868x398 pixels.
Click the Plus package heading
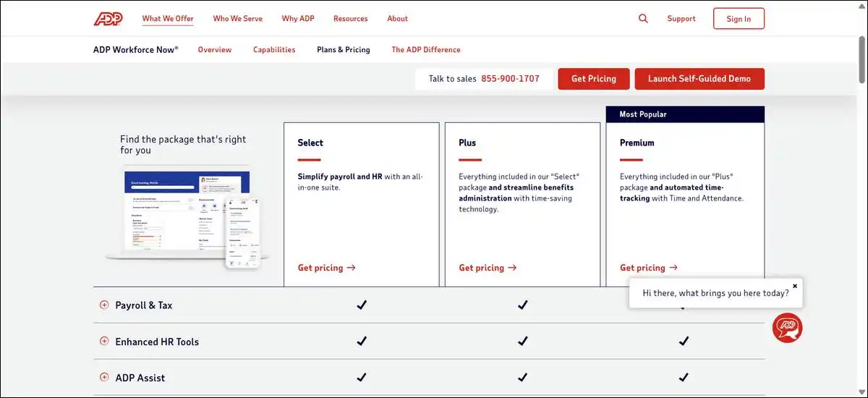click(467, 143)
